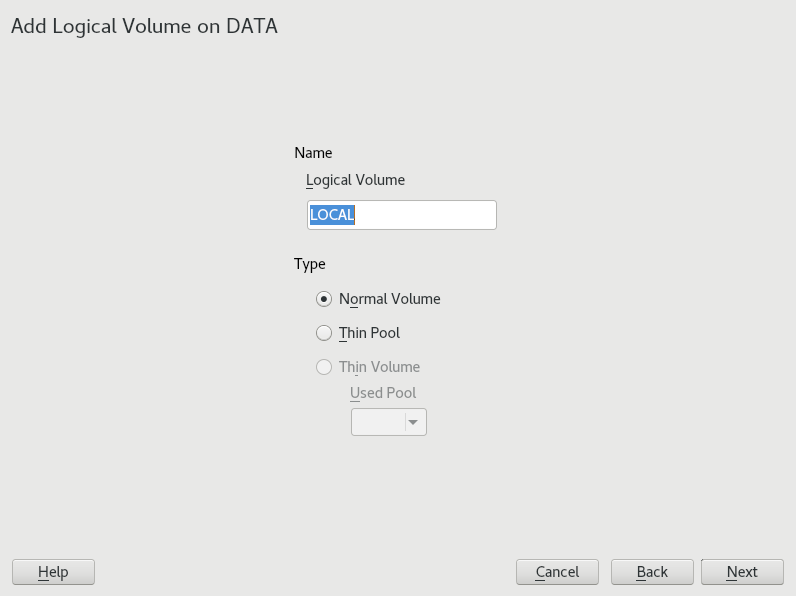
Task: Click the "Name" section heading
Action: [313, 153]
